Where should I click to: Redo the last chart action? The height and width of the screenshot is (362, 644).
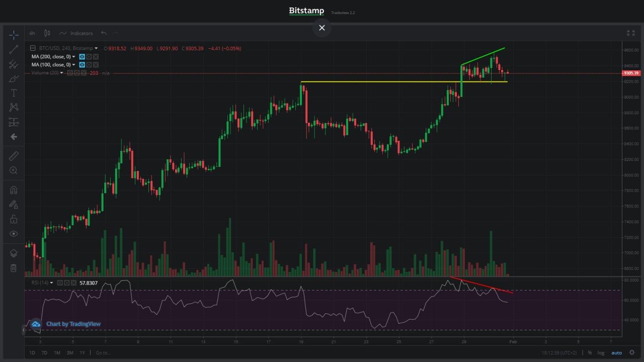[115, 33]
